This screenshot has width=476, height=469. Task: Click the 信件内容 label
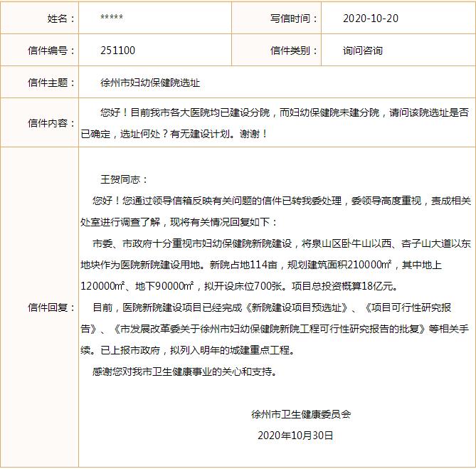pos(51,123)
